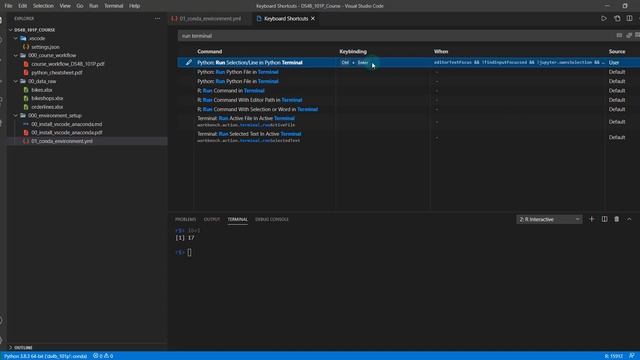Image resolution: width=640 pixels, height=360 pixels.
Task: Click the notifications icon in the status bar
Action: click(x=631, y=356)
